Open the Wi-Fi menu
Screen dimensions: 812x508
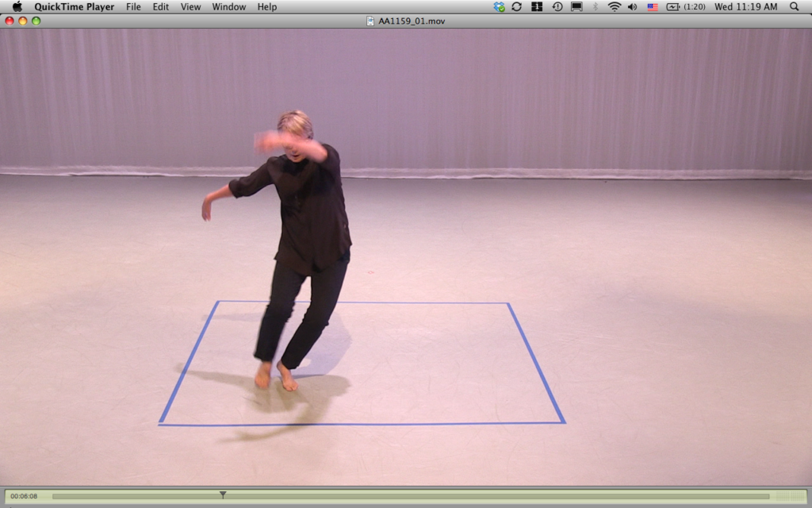pyautogui.click(x=615, y=6)
